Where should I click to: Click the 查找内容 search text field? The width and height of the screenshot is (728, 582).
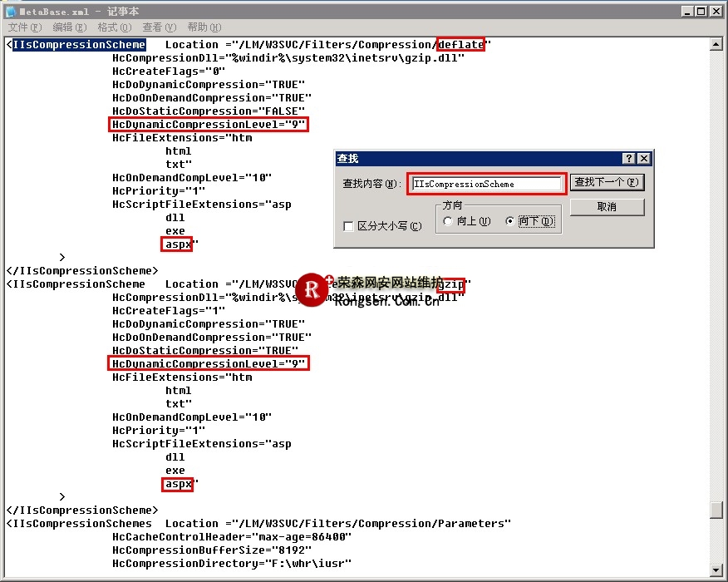pos(486,184)
